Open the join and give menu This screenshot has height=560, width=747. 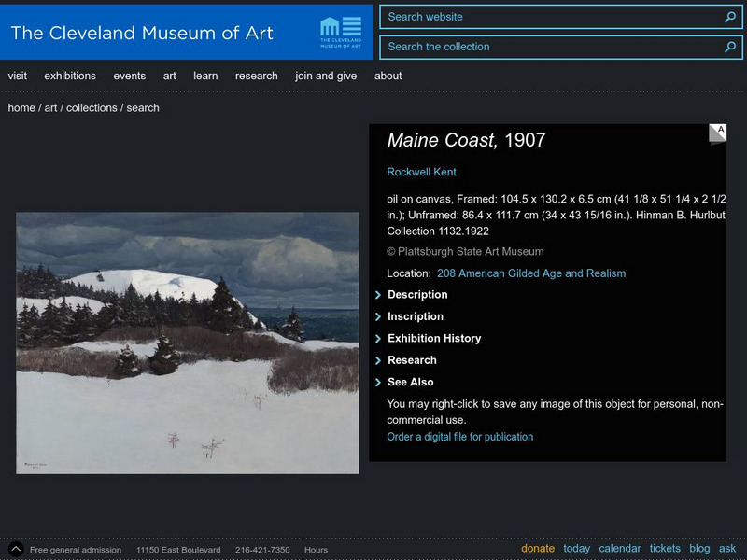point(326,77)
